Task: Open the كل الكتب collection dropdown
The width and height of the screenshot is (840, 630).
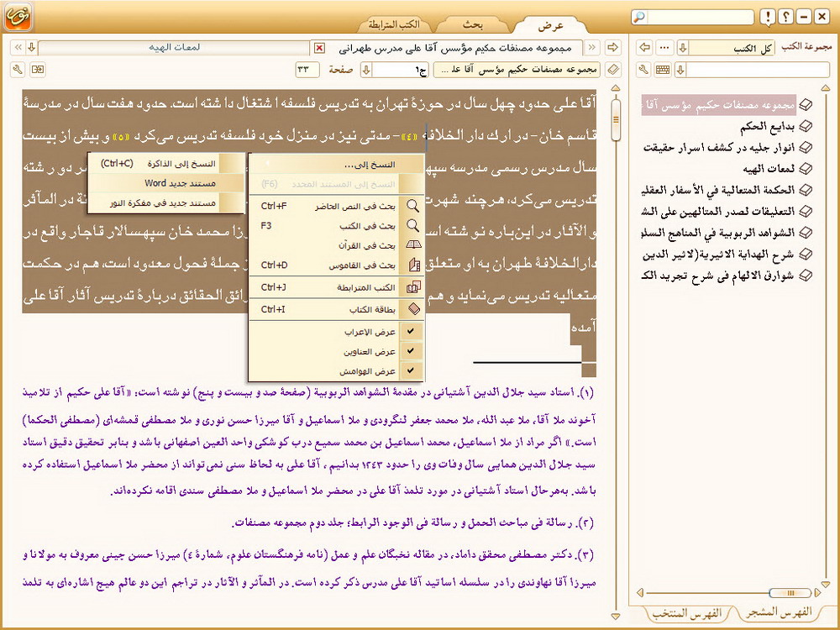Action: tap(683, 47)
